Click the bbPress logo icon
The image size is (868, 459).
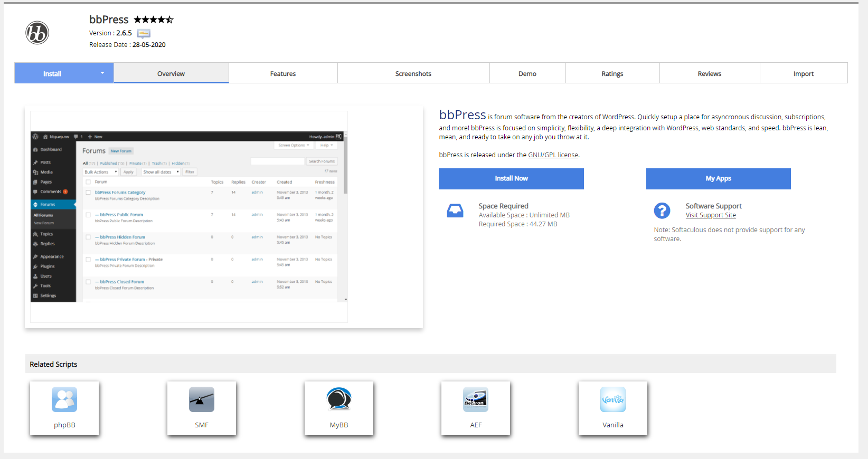(37, 33)
